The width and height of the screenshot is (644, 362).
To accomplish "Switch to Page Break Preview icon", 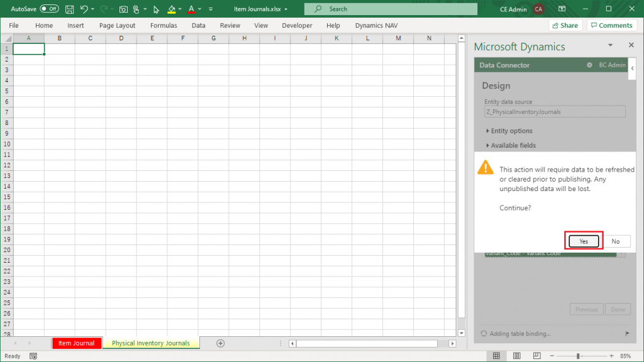I will (537, 356).
